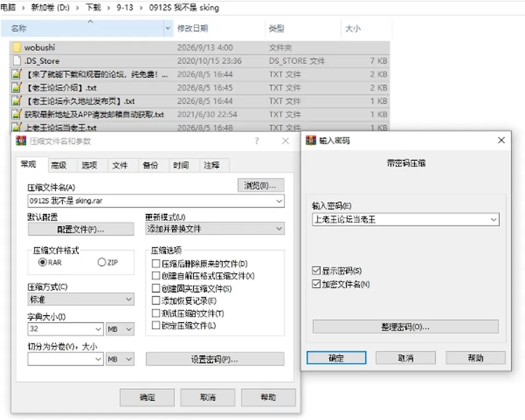The height and width of the screenshot is (420, 525).
Task: Open the 更新模式 dropdown
Action: click(279, 229)
